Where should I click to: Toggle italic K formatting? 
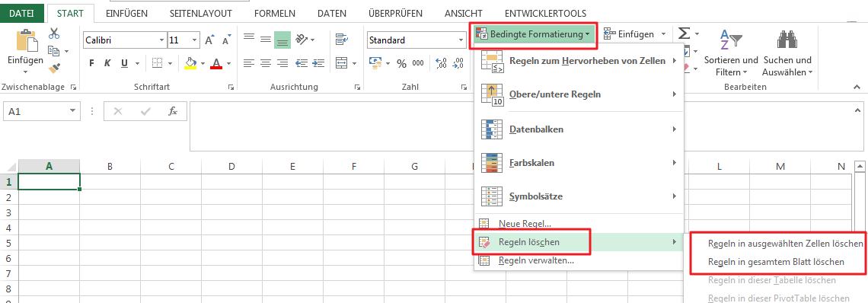108,63
